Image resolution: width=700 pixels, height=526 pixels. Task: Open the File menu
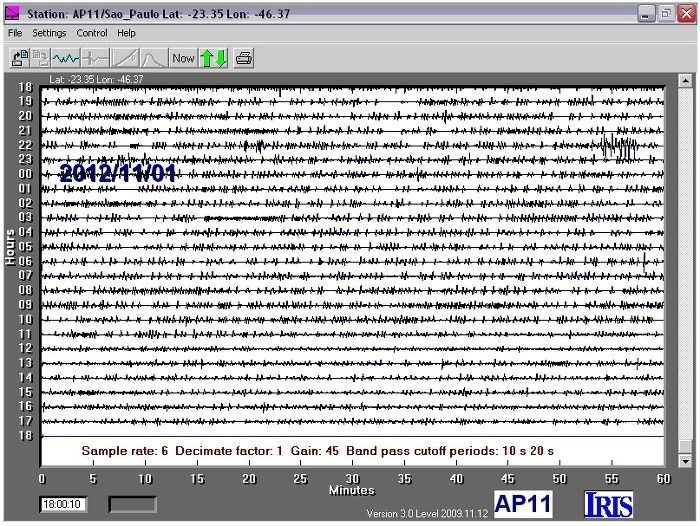point(15,33)
